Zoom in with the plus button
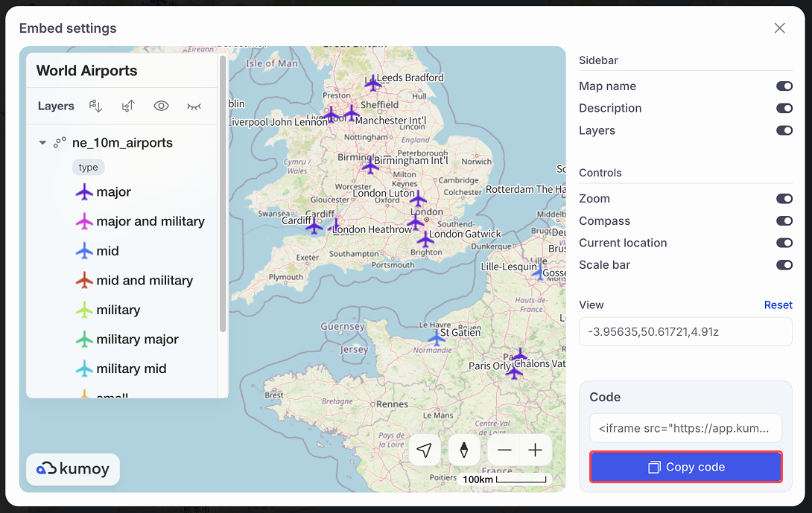The height and width of the screenshot is (513, 812). 536,450
